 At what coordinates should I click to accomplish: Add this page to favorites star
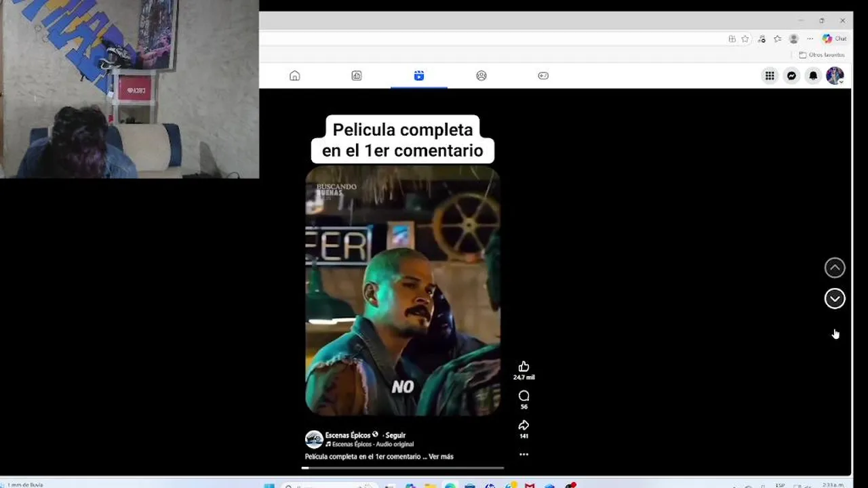tap(745, 39)
